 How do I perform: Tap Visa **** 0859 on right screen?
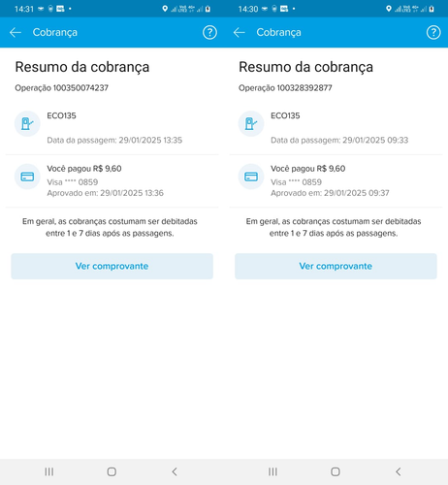pyautogui.click(x=296, y=182)
